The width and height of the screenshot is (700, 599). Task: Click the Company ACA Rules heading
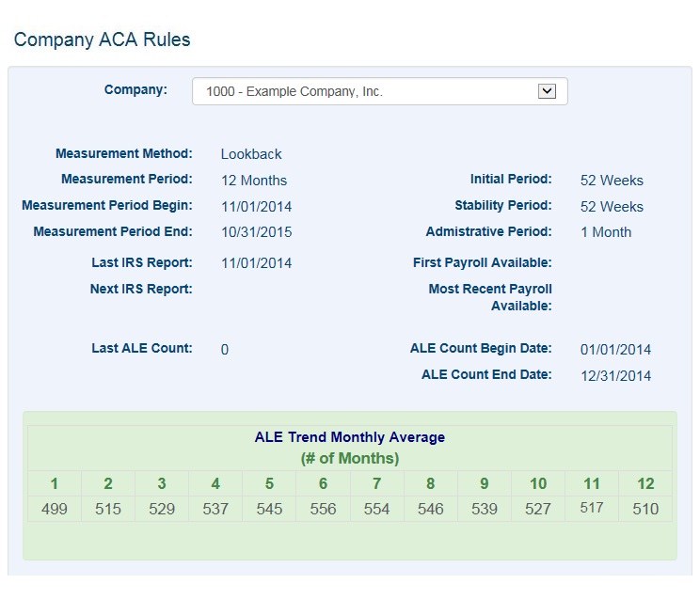[x=102, y=39]
